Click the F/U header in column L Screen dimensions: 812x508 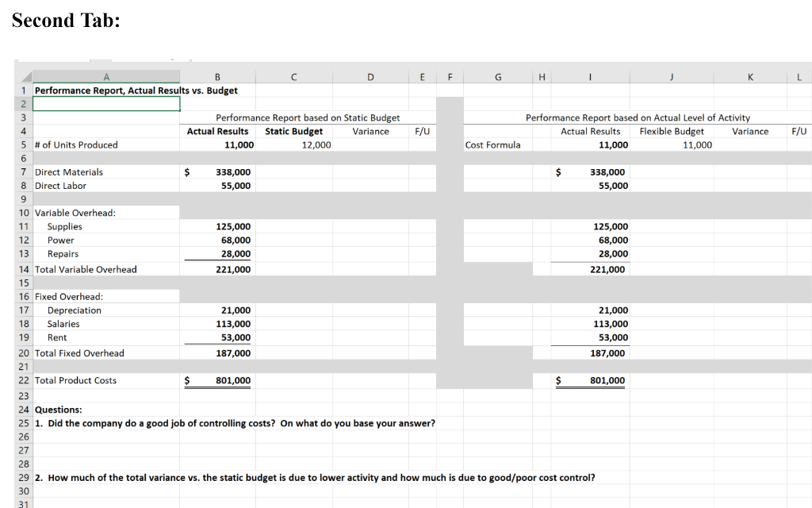coord(799,131)
